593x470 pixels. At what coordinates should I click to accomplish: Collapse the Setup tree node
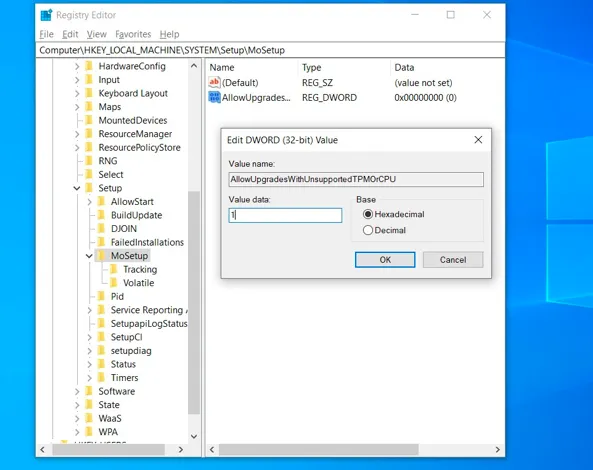point(77,188)
